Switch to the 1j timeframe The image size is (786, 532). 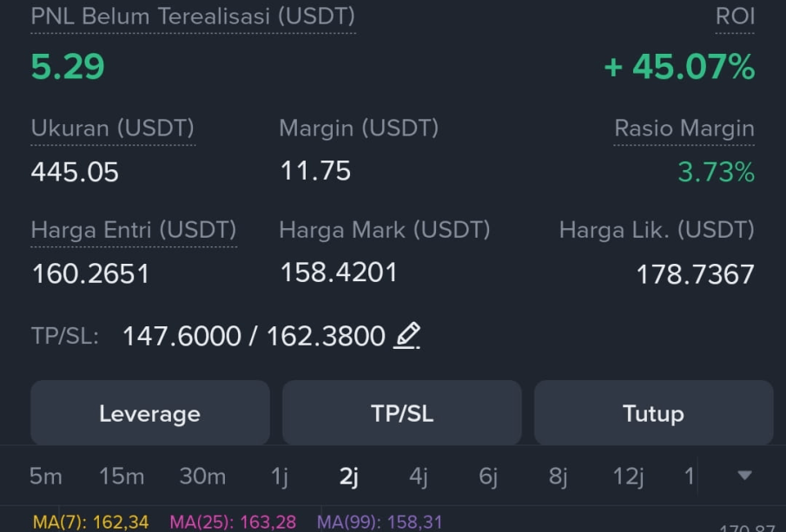tap(279, 477)
